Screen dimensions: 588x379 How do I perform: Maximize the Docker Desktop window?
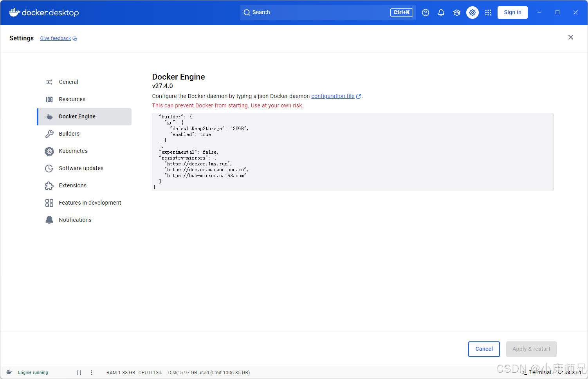click(x=557, y=13)
